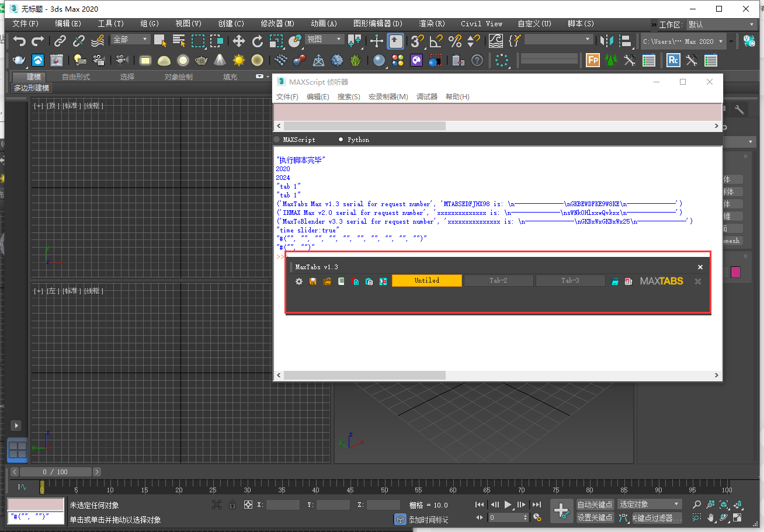Click the Align tool icon
Image resolution: width=764 pixels, height=532 pixels.
(x=626, y=40)
